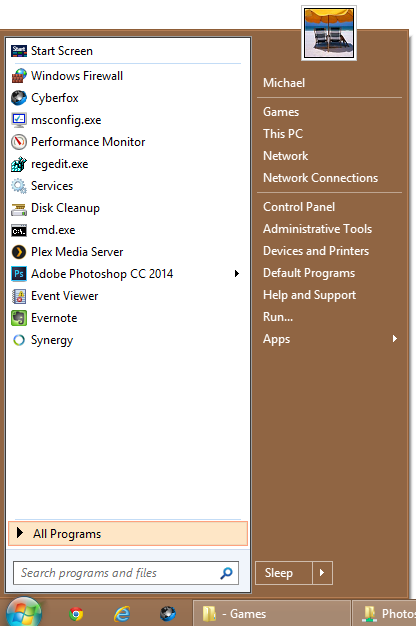
Task: Click the Start Screen label
Action: coord(62,51)
